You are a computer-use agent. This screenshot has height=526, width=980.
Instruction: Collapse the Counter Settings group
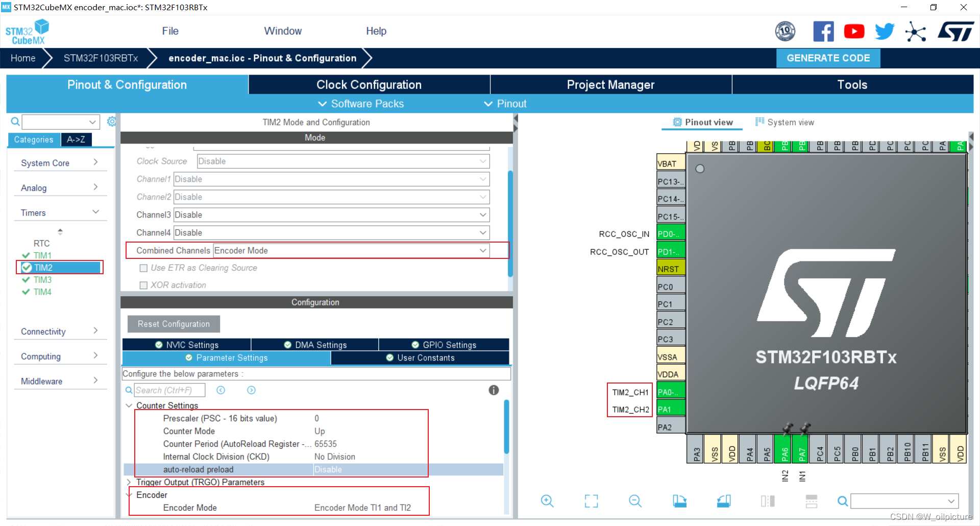point(129,405)
